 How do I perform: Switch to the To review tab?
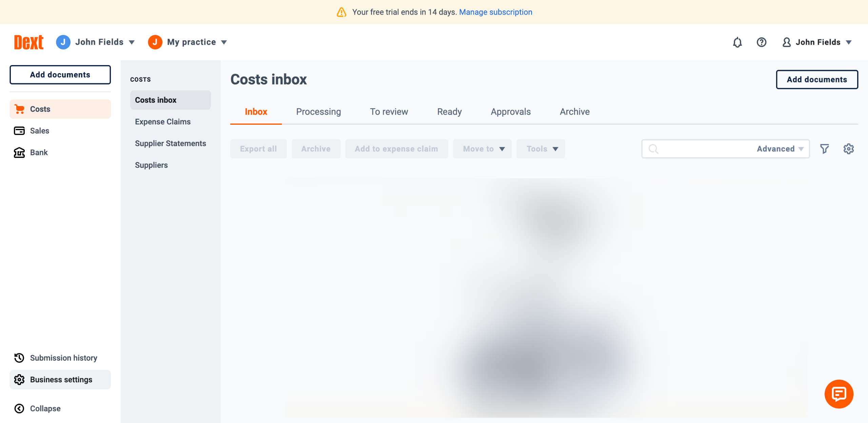(389, 112)
